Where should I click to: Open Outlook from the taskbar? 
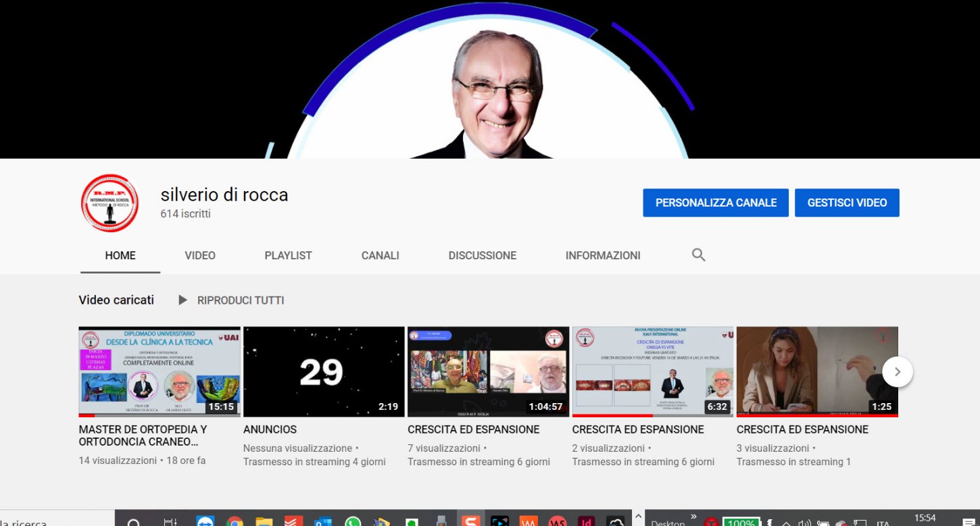click(323, 521)
